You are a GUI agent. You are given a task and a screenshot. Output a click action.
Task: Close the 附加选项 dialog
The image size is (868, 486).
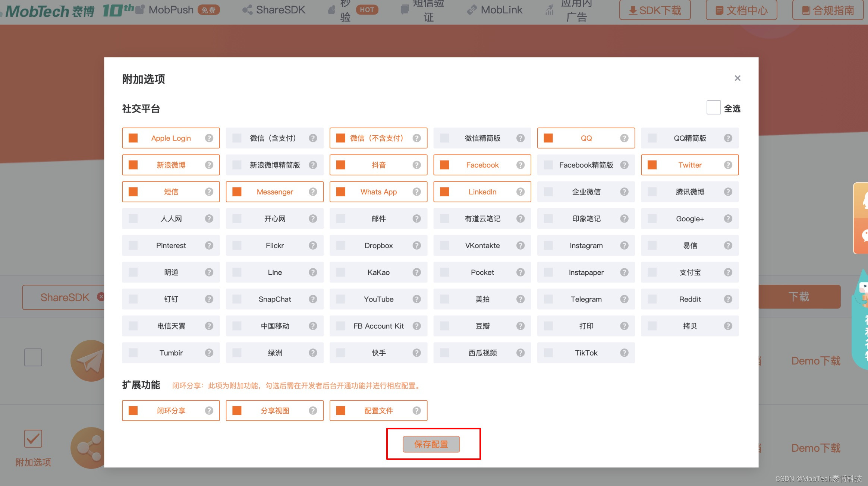(x=737, y=78)
